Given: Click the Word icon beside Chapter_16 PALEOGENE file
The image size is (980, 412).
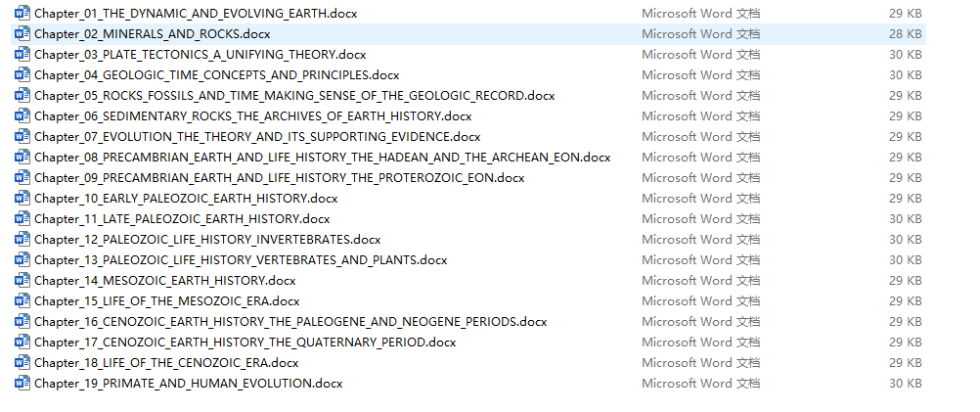Looking at the screenshot, I should [22, 321].
